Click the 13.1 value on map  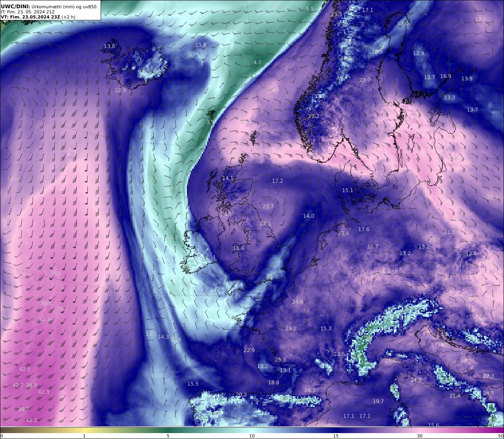tap(285, 370)
